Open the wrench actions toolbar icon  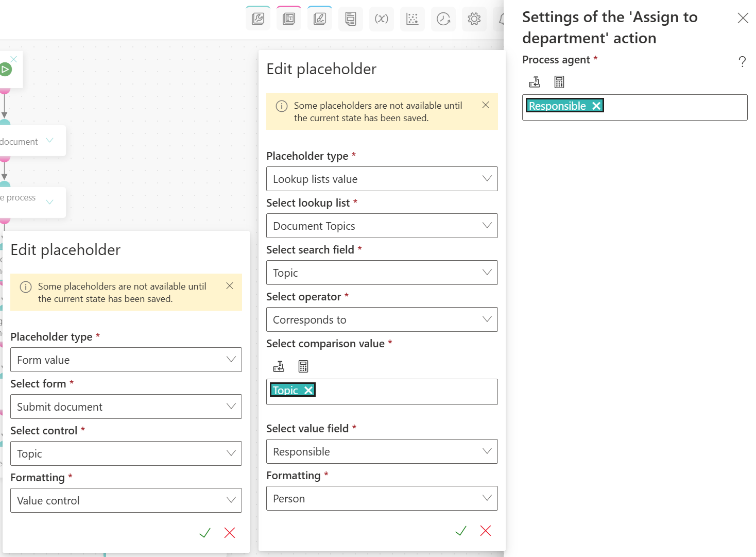coord(258,19)
